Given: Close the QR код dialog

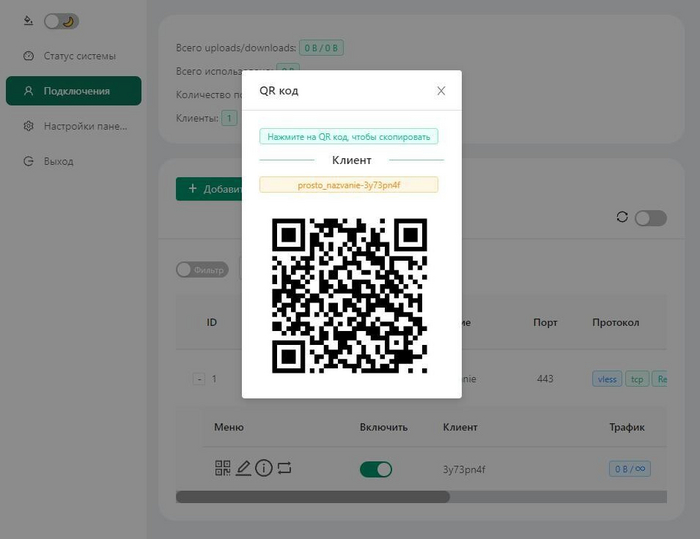Looking at the screenshot, I should [x=441, y=91].
